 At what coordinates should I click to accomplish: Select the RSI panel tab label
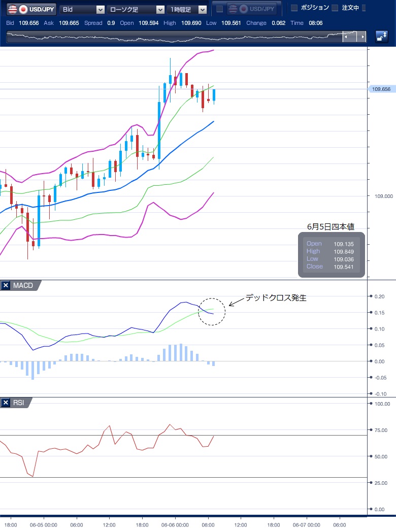(19, 403)
